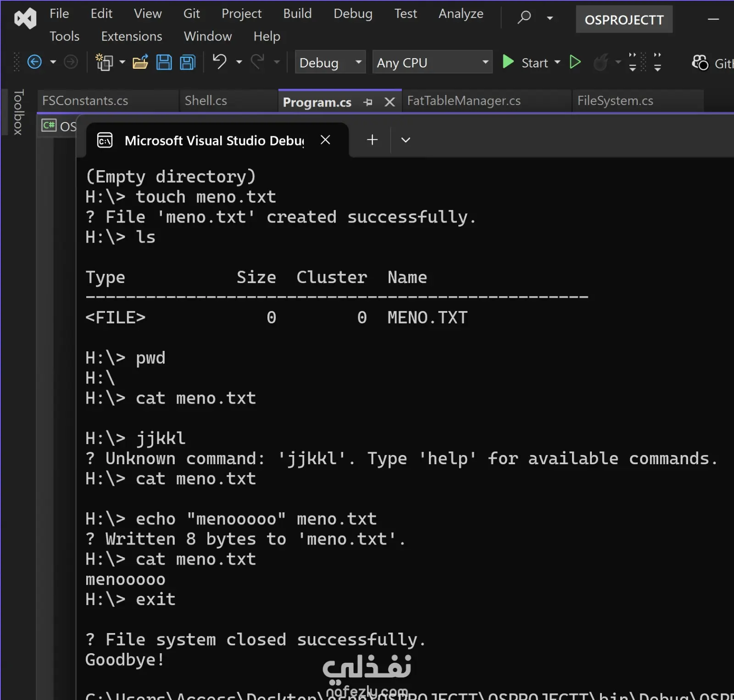Image resolution: width=734 pixels, height=700 pixels.
Task: Click the '(Empty directory)' output line
Action: pos(171,177)
